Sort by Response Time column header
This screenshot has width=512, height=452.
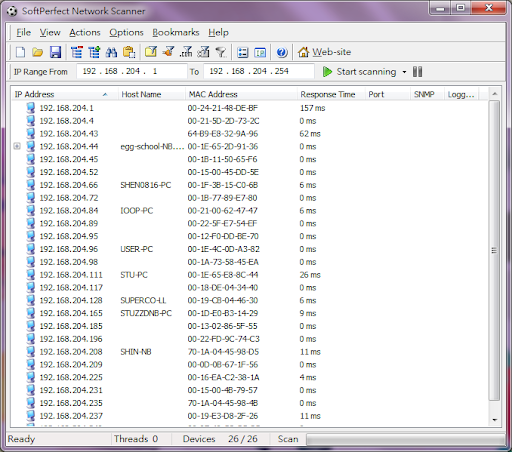332,95
